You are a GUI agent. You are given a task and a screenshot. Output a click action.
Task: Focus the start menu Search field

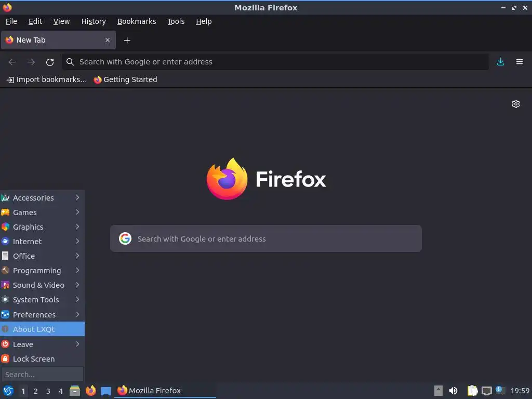43,374
